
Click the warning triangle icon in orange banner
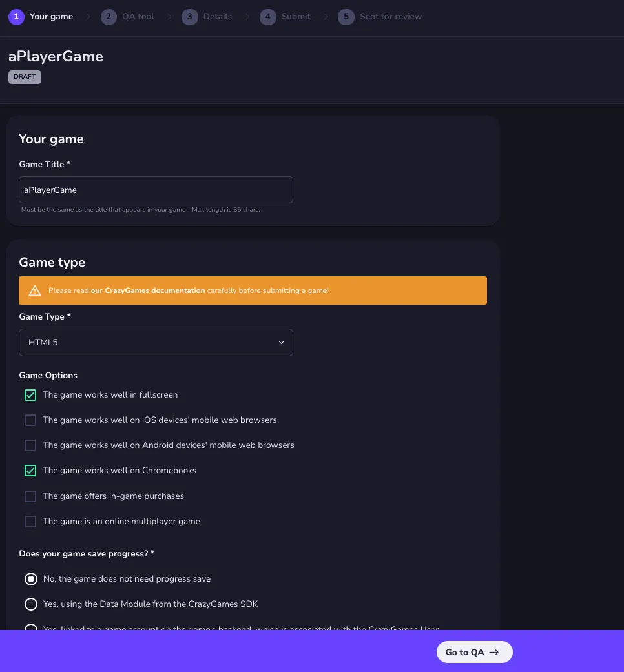tap(35, 290)
